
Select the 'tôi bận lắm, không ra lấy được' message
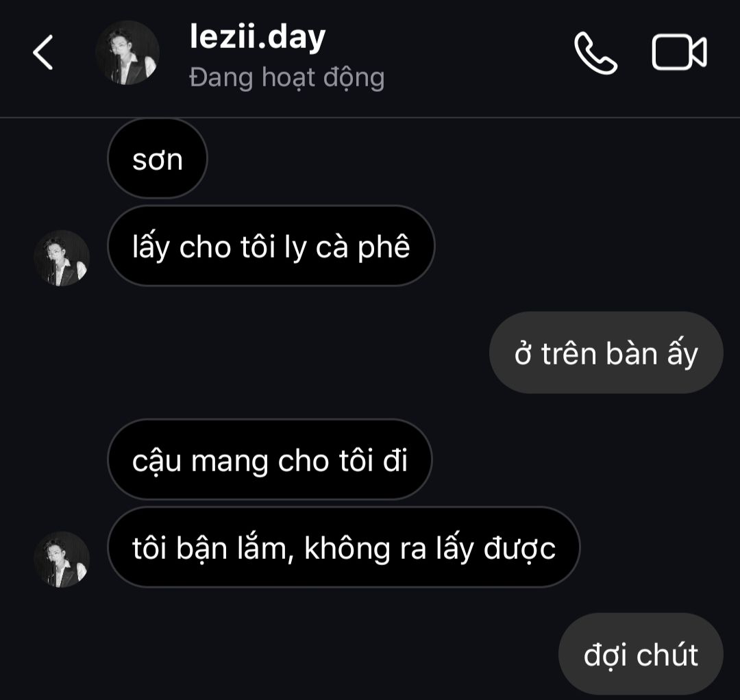tap(343, 547)
